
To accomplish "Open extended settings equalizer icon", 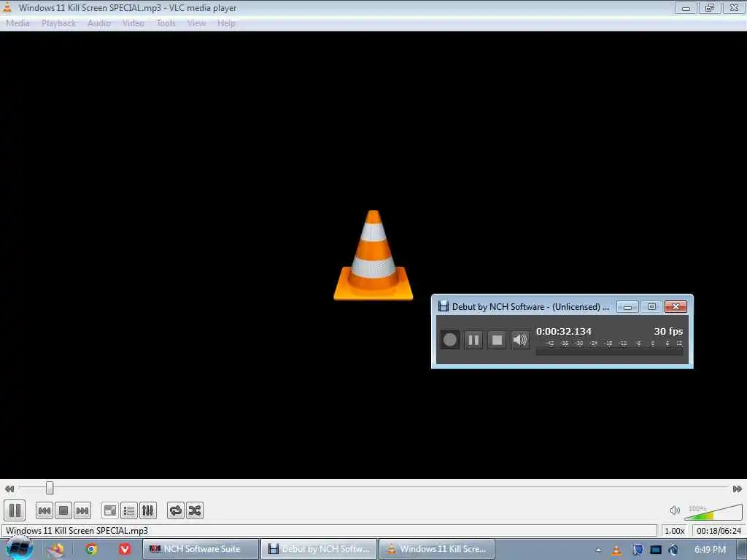I will (148, 510).
